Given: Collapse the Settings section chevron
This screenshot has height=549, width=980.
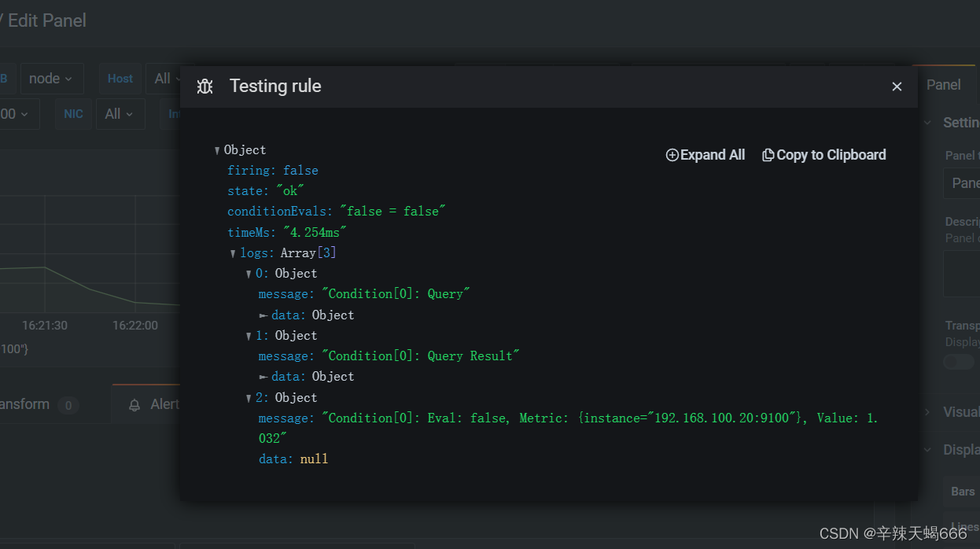Looking at the screenshot, I should point(927,123).
